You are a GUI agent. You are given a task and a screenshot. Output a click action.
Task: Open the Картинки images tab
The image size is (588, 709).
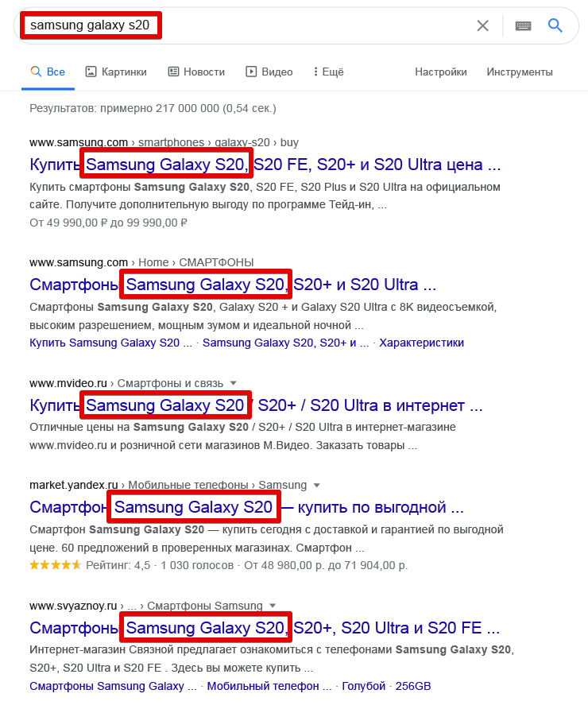(116, 72)
